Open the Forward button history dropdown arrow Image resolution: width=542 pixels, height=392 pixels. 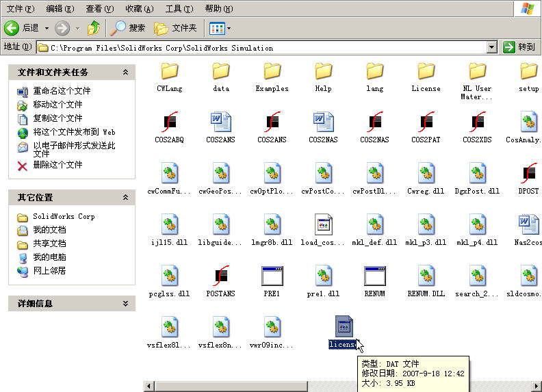77,28
